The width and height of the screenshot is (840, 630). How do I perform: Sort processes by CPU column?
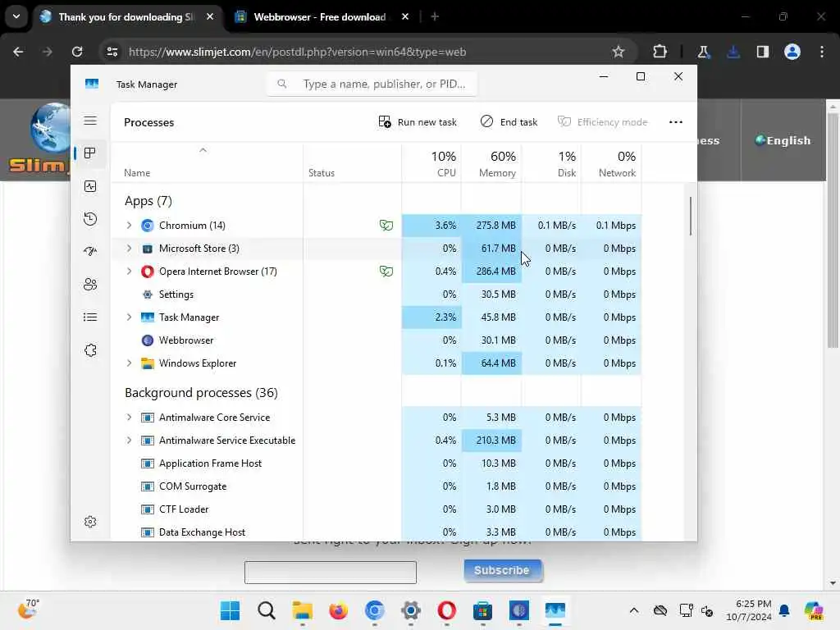click(431, 163)
